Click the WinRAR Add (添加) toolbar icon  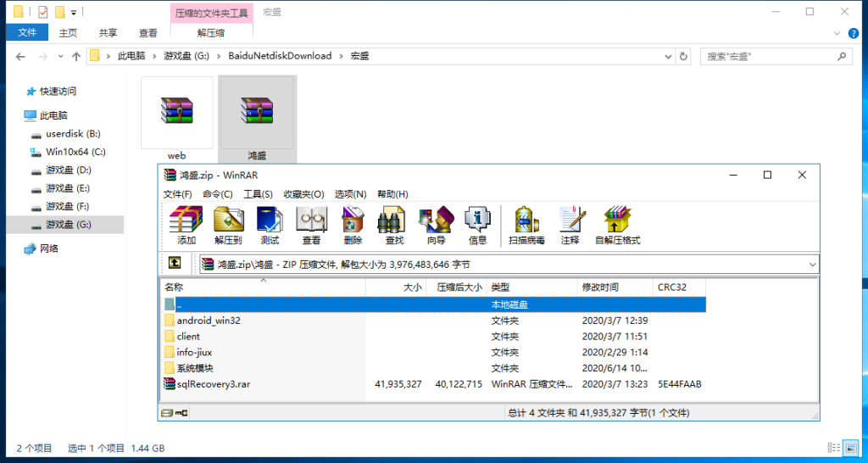click(186, 226)
